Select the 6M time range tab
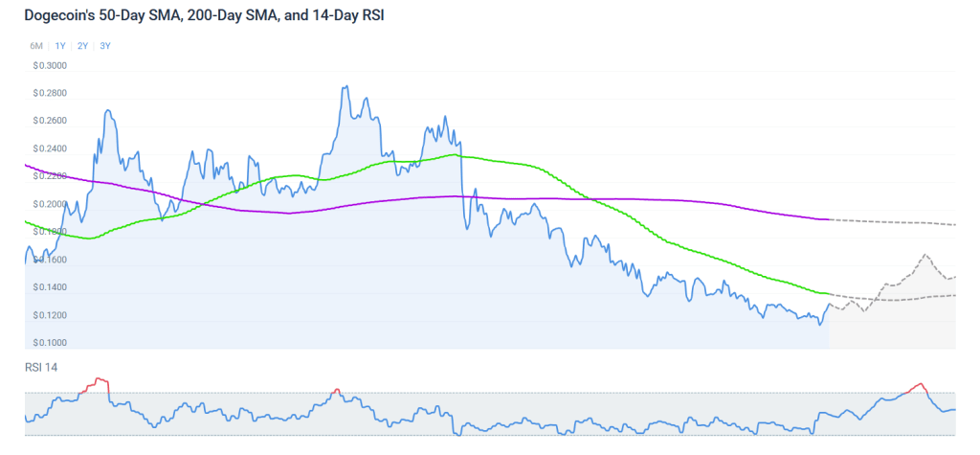 [36, 46]
